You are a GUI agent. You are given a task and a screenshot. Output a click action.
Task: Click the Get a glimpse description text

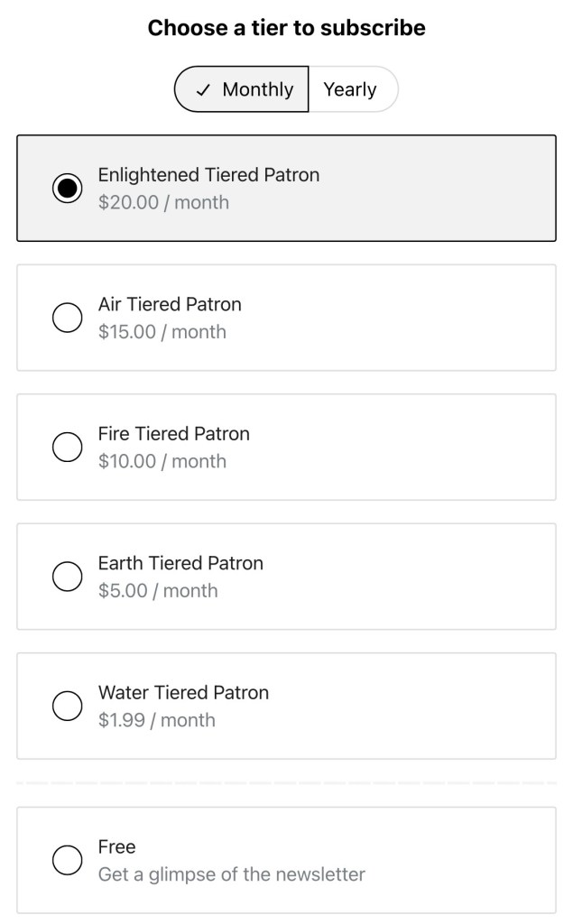pyautogui.click(x=230, y=873)
